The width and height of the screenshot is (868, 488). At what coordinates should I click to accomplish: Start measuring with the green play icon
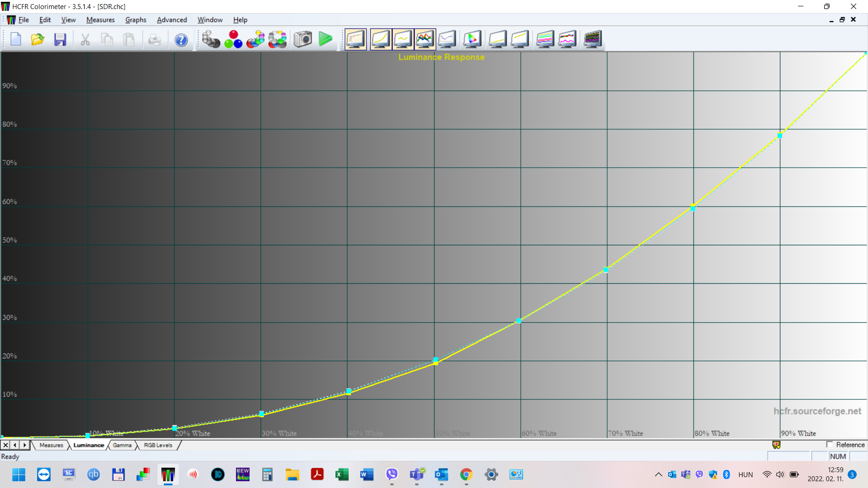[325, 39]
